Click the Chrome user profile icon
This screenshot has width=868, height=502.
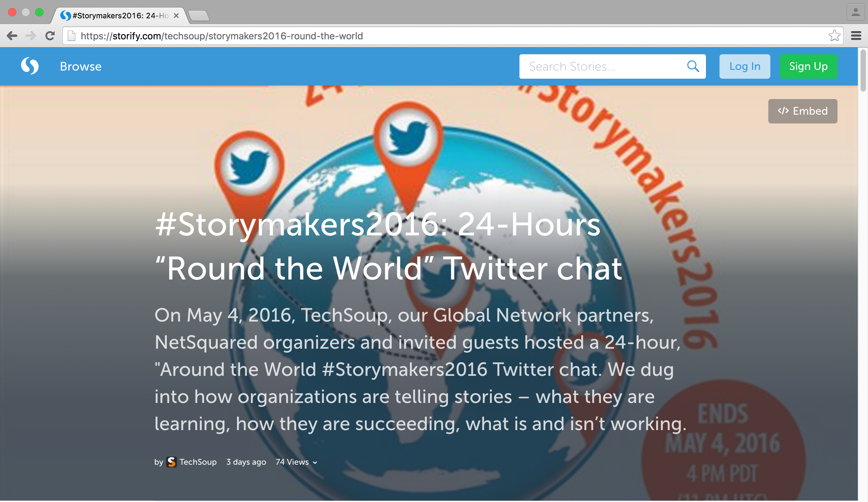tap(855, 13)
